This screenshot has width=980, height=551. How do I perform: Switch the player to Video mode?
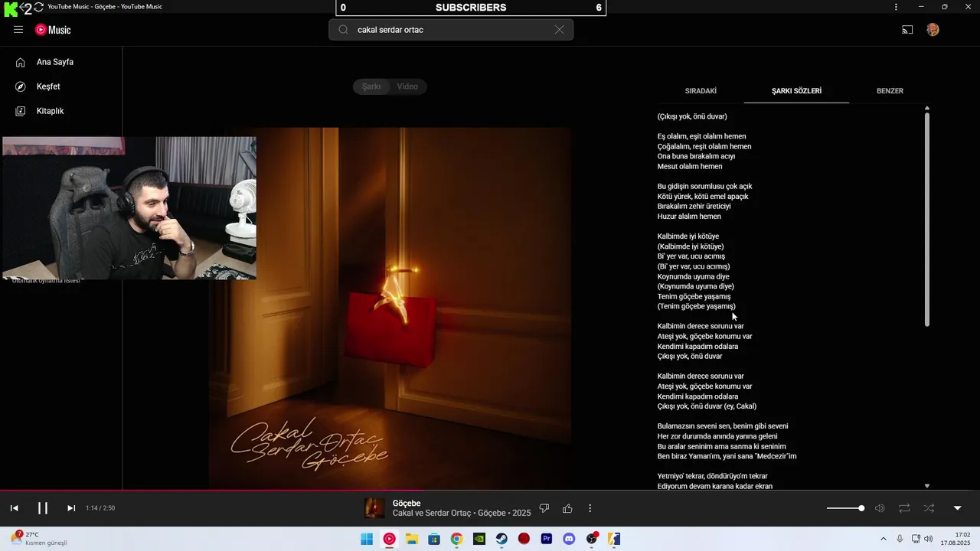pyautogui.click(x=407, y=86)
